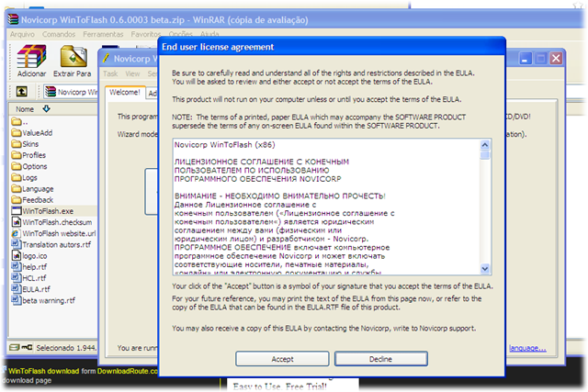Select the HCL.rtf file

coord(28,278)
